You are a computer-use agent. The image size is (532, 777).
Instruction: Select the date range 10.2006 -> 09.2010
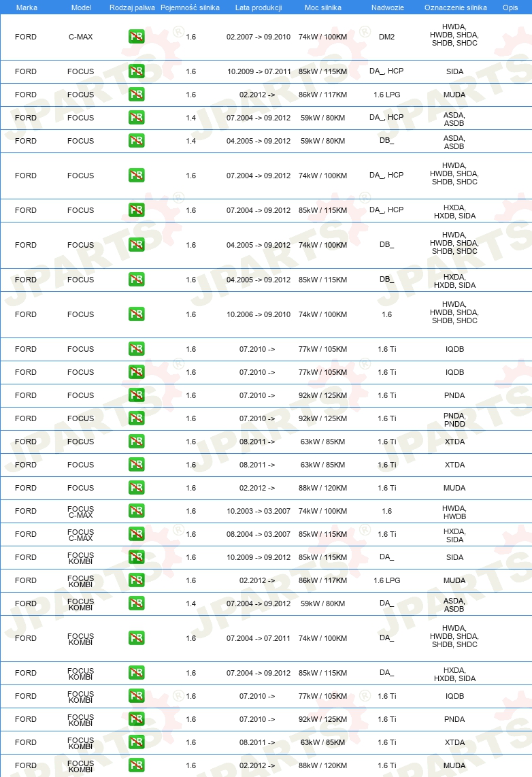coord(259,314)
